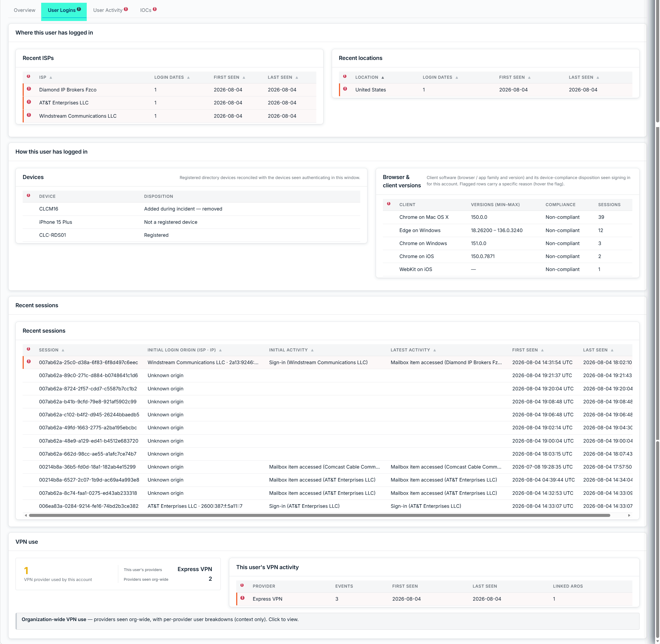The height and width of the screenshot is (644, 660).
Task: Switch to the User Activity tab
Action: point(110,10)
